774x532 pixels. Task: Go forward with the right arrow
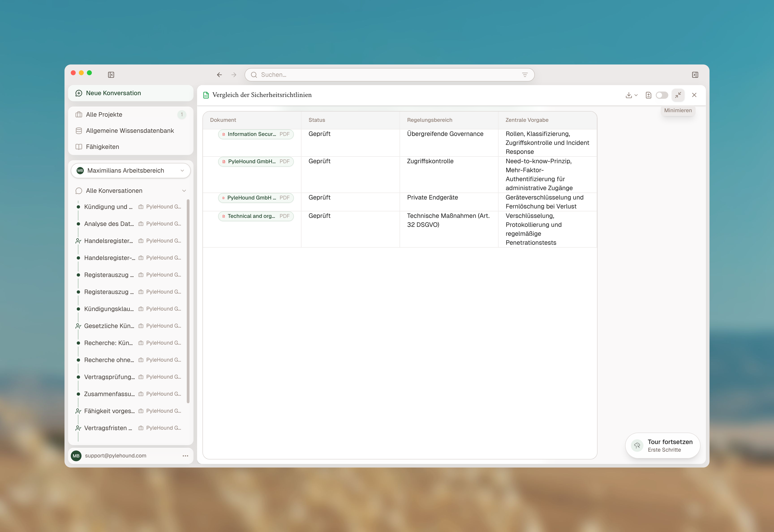[234, 75]
